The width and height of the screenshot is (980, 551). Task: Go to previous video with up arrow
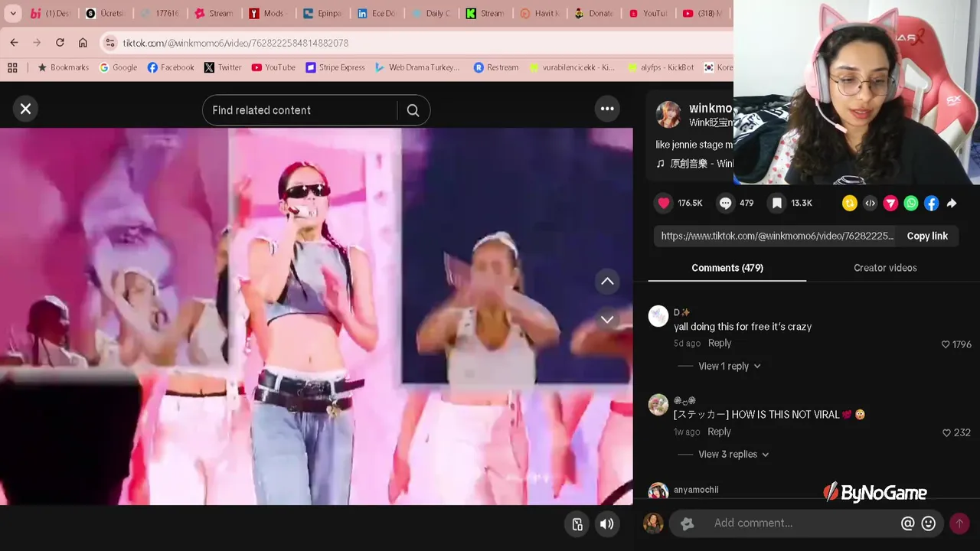pos(607,282)
